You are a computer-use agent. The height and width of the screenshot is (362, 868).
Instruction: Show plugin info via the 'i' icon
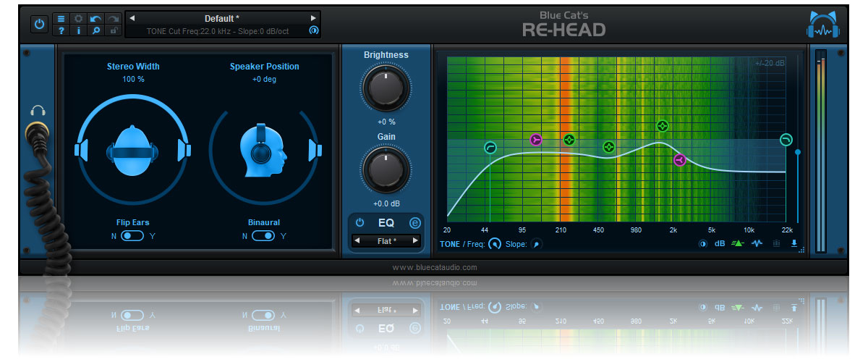(x=79, y=30)
